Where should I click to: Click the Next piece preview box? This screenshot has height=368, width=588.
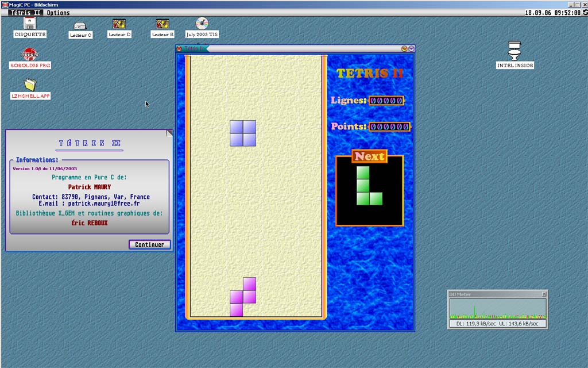[369, 191]
